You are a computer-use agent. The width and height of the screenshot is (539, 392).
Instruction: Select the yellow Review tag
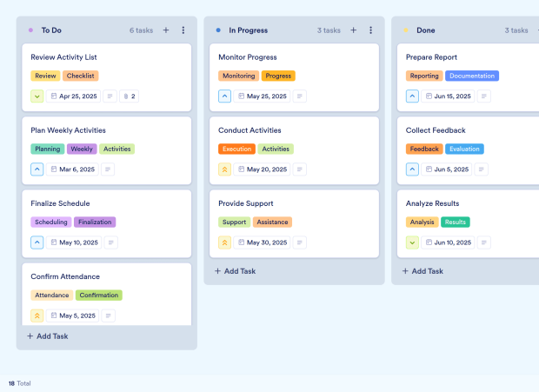point(45,76)
